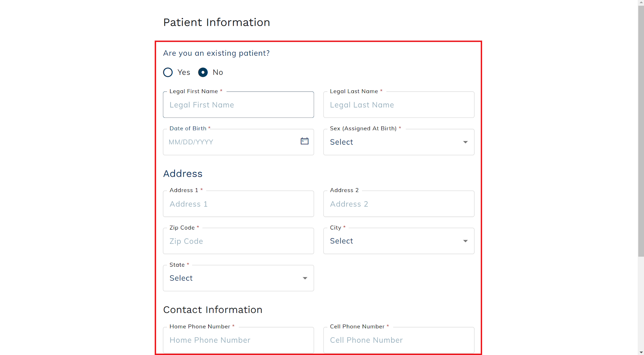Screen dimensions: 644x355
Task: Focus the Zip Code field
Action: coord(238,241)
